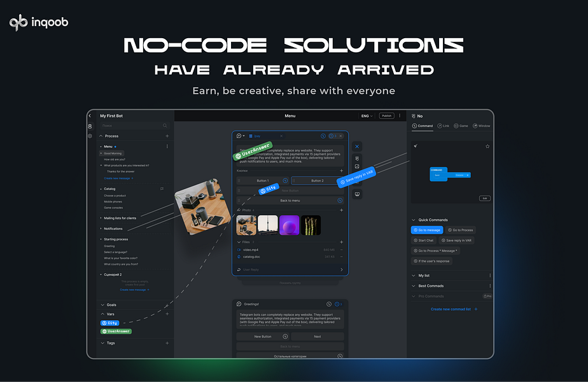Add a file using the Files plus
This screenshot has width=588, height=382.
pos(341,242)
